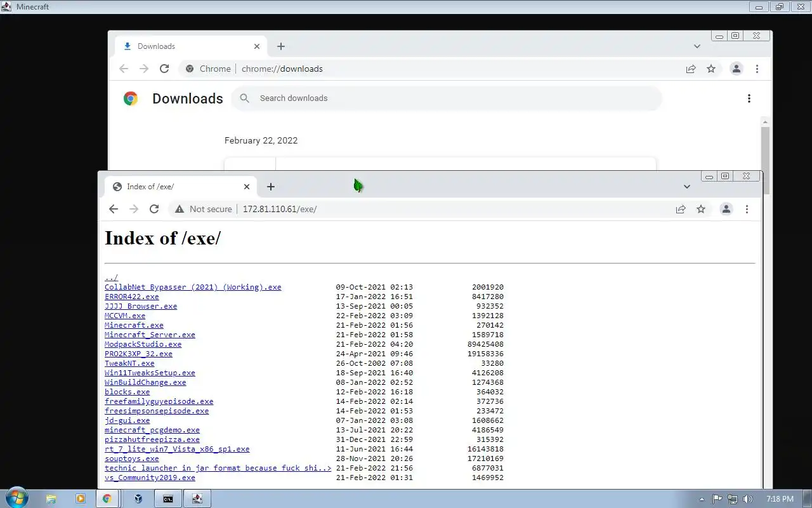Open the Minecraft_Server.exe link
Screen dimensions: 812x508
pyautogui.click(x=150, y=335)
